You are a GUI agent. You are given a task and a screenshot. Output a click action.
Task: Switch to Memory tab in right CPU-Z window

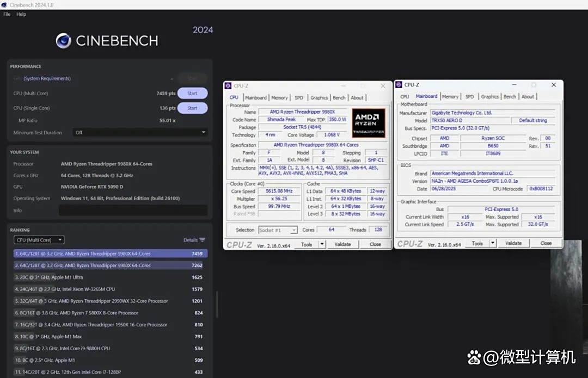tap(450, 97)
